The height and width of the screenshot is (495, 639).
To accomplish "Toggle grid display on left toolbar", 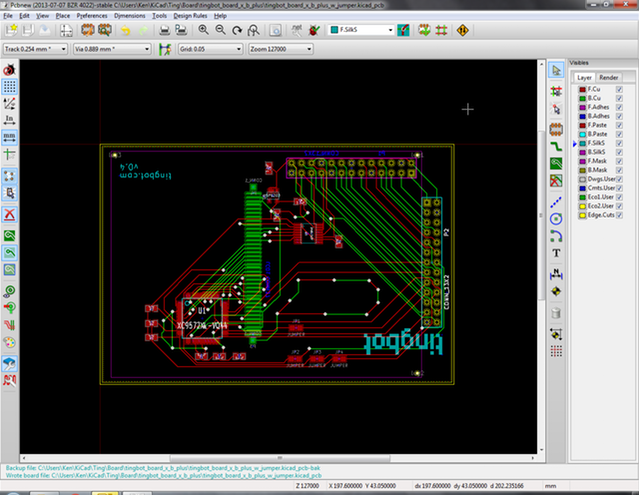I will coord(9,86).
